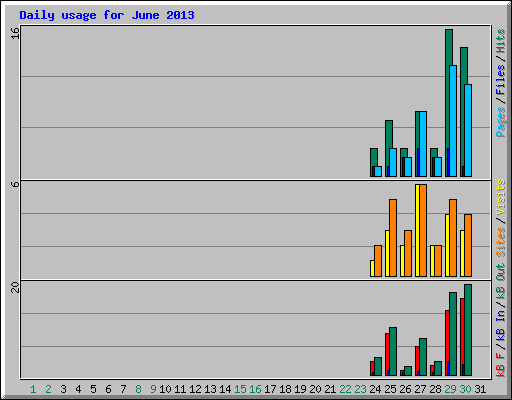The image size is (512, 400).
Task: Click day "24" on the x-axis
Action: (375, 389)
